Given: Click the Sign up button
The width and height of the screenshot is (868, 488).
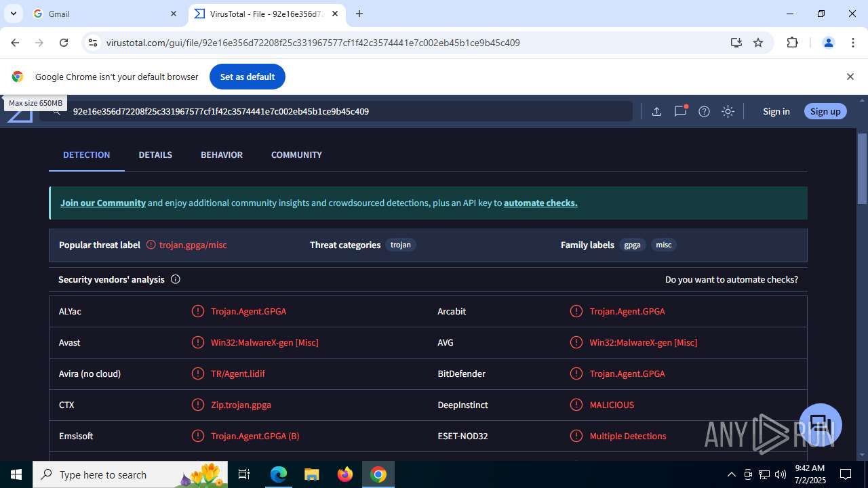Looking at the screenshot, I should click(825, 111).
